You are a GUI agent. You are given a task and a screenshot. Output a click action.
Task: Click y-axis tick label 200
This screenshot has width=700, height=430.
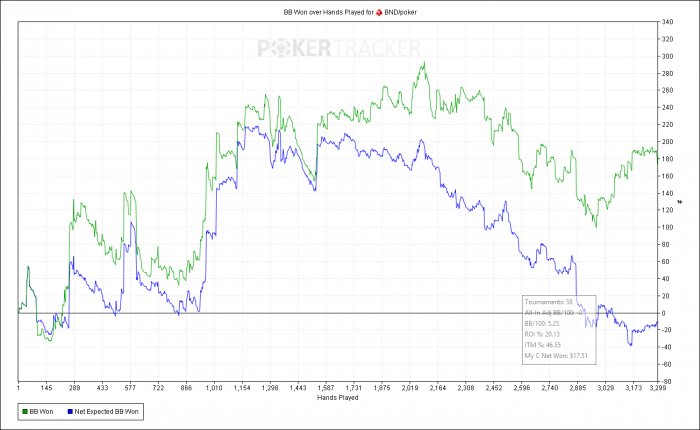668,142
